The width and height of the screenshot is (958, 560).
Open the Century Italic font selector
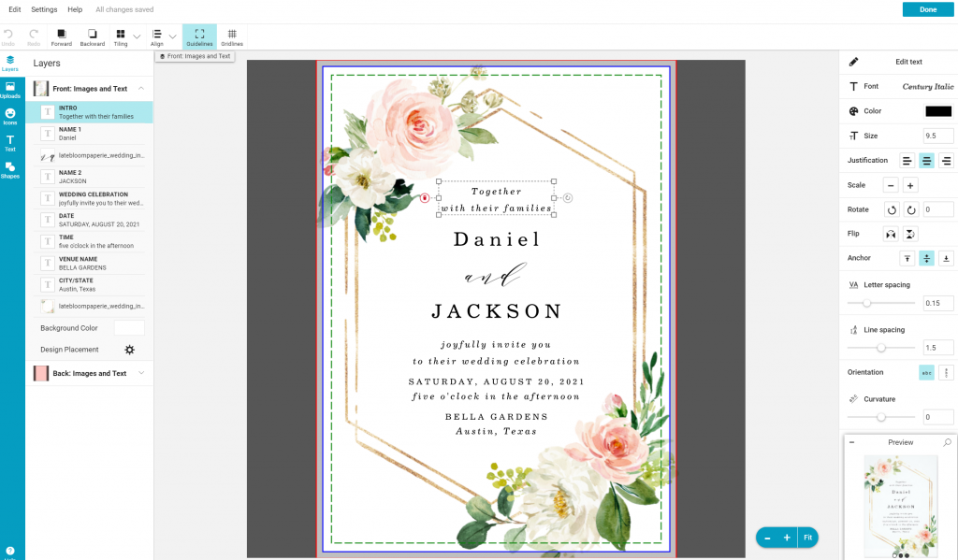(927, 87)
